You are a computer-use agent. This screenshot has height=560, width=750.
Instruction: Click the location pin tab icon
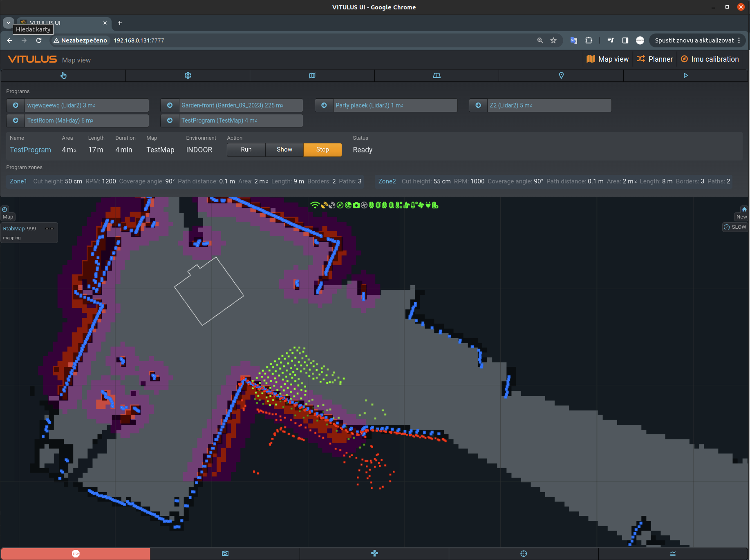[x=561, y=76]
